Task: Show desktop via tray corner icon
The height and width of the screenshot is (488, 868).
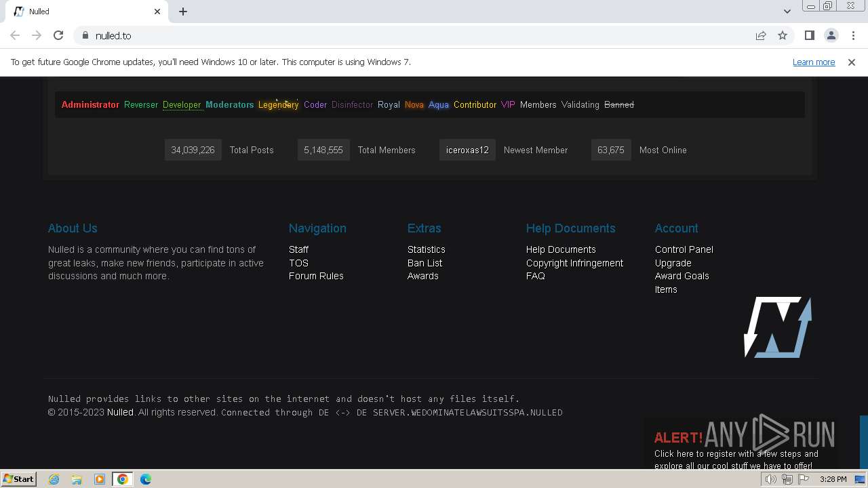Action: pos(860,479)
